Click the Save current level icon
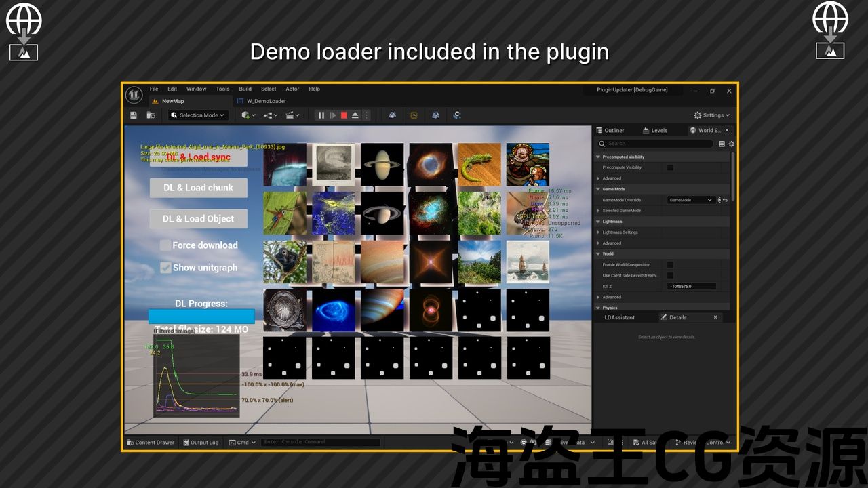This screenshot has height=488, width=868. pyautogui.click(x=134, y=115)
